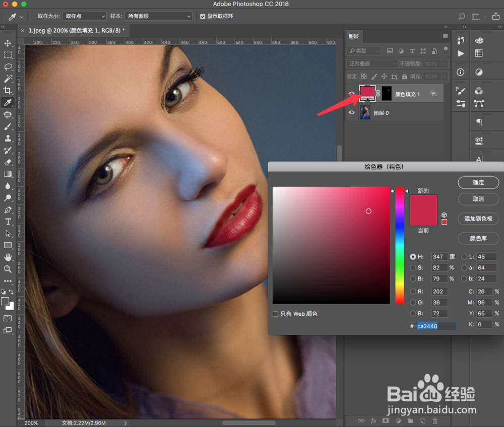
Task: Select the Hand tool
Action: [8, 257]
